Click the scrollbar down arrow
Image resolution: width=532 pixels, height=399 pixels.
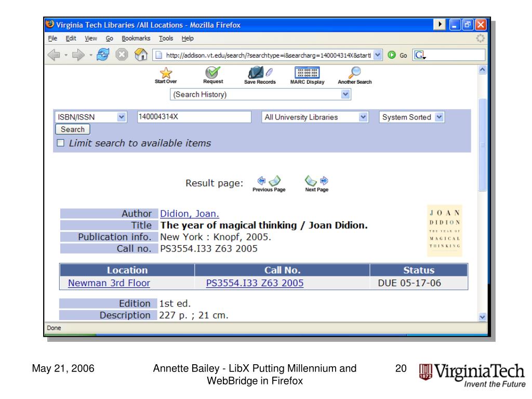tap(482, 317)
